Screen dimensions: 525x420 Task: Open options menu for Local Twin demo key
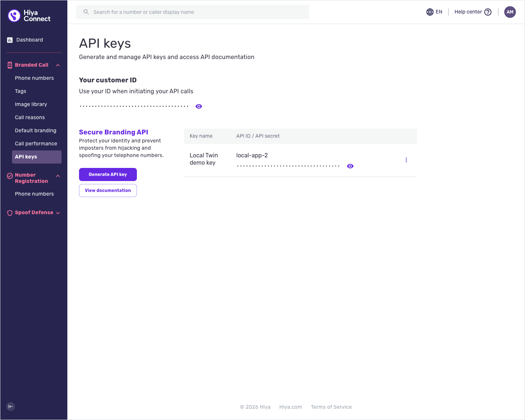tap(406, 160)
